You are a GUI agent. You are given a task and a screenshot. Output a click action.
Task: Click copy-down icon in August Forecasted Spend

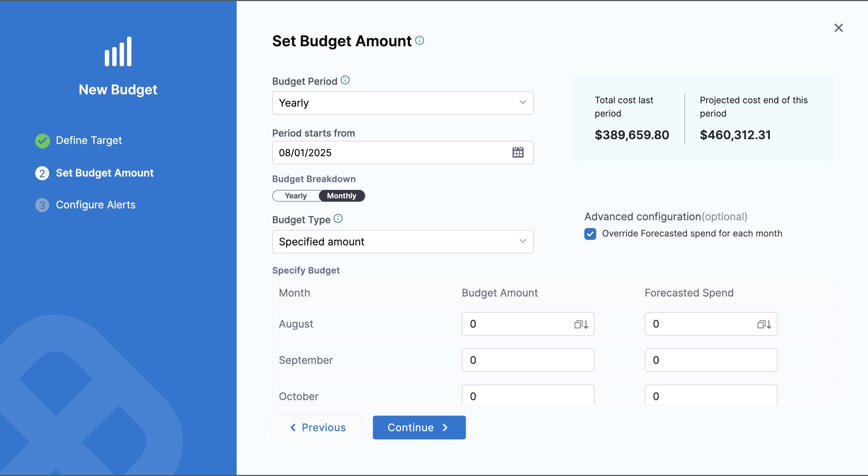click(x=764, y=324)
